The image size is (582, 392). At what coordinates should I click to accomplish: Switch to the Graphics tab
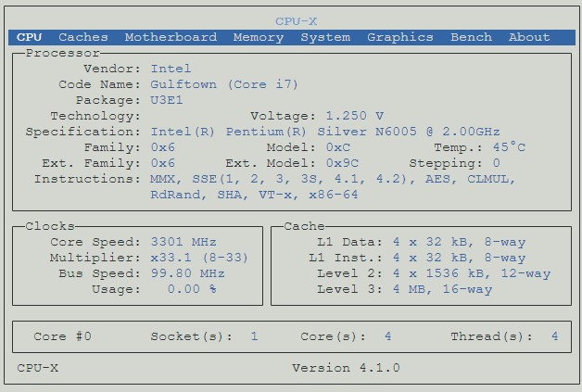[x=400, y=37]
